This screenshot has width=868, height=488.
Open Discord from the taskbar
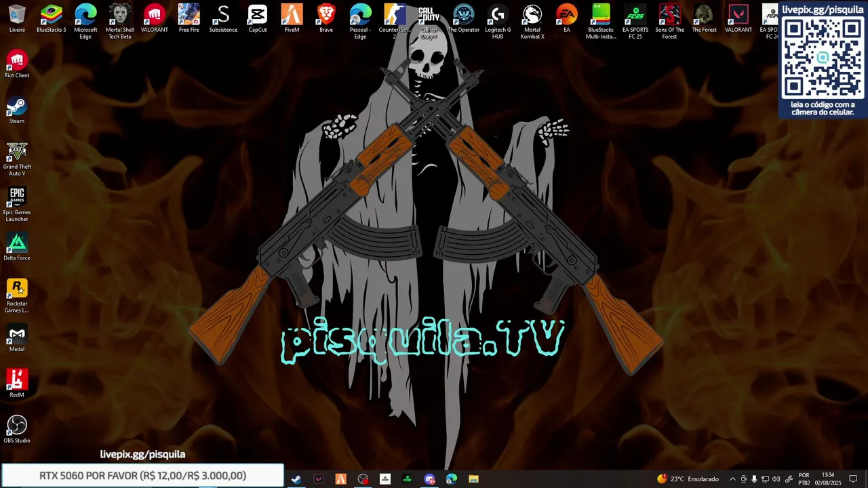click(x=429, y=479)
